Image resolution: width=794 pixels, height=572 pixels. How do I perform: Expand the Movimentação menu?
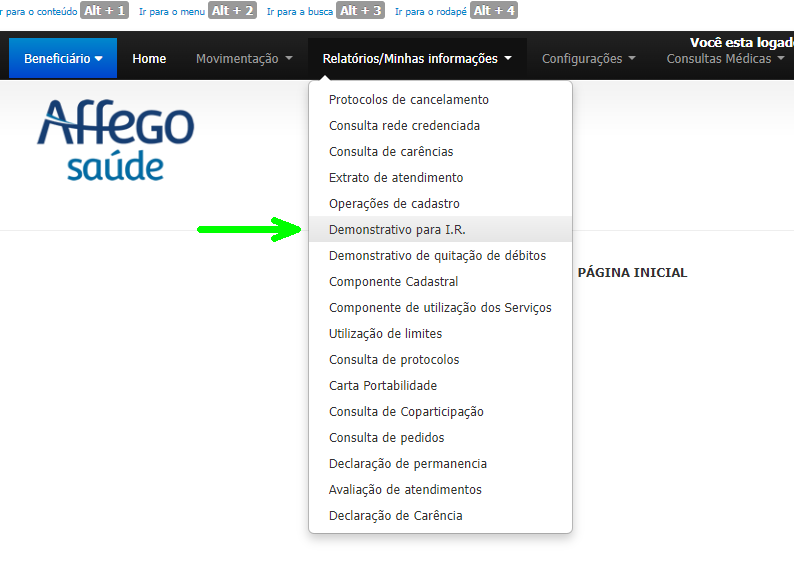tap(244, 59)
